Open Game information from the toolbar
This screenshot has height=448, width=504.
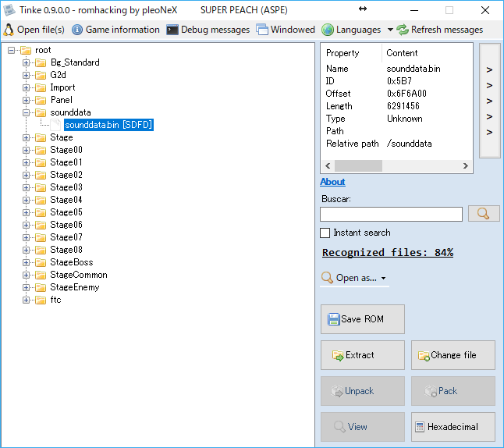(x=115, y=30)
